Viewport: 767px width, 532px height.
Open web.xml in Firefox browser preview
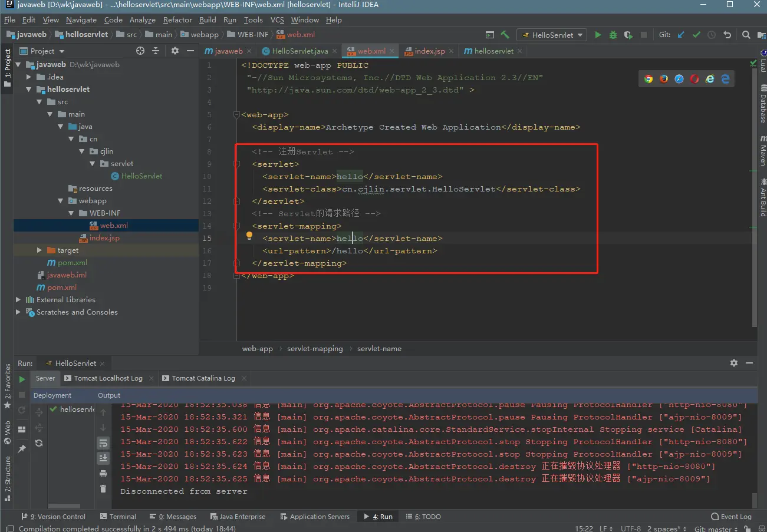[x=664, y=79]
